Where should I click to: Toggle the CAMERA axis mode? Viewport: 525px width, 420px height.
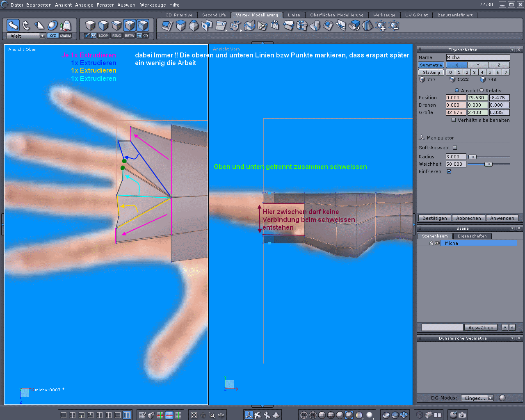[66, 36]
